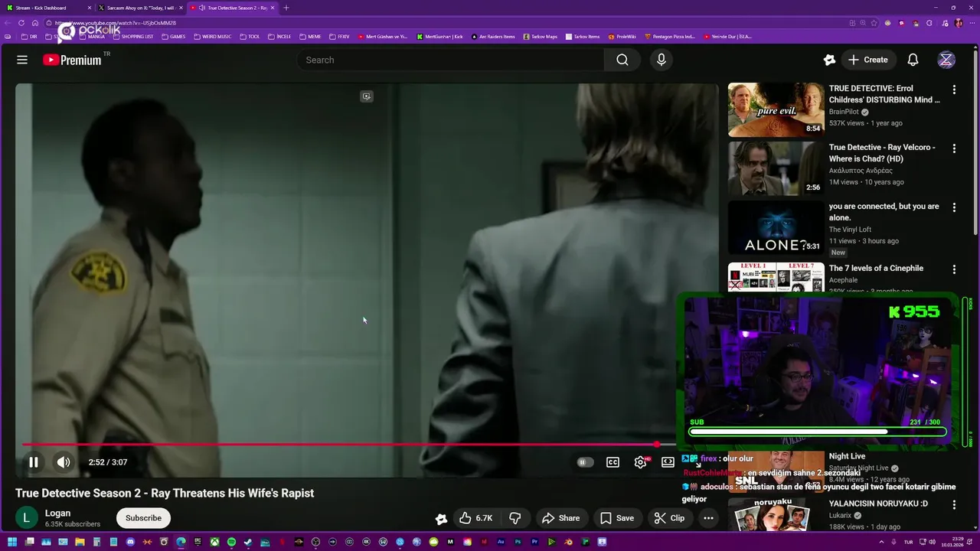Pause the video playback
Image resolution: width=980 pixels, height=551 pixels.
[34, 462]
